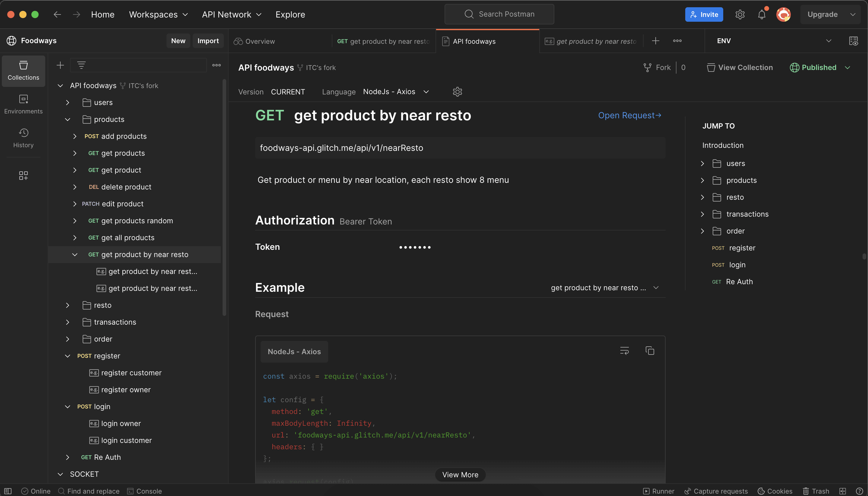Open tab overflow three-dot menu
The width and height of the screenshot is (868, 496).
(677, 41)
